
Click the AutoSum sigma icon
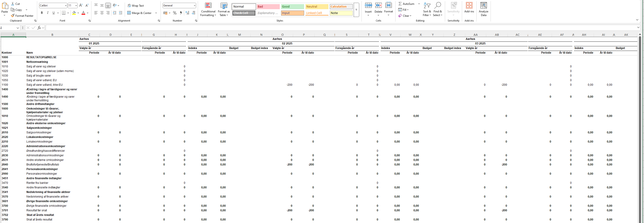point(400,4)
